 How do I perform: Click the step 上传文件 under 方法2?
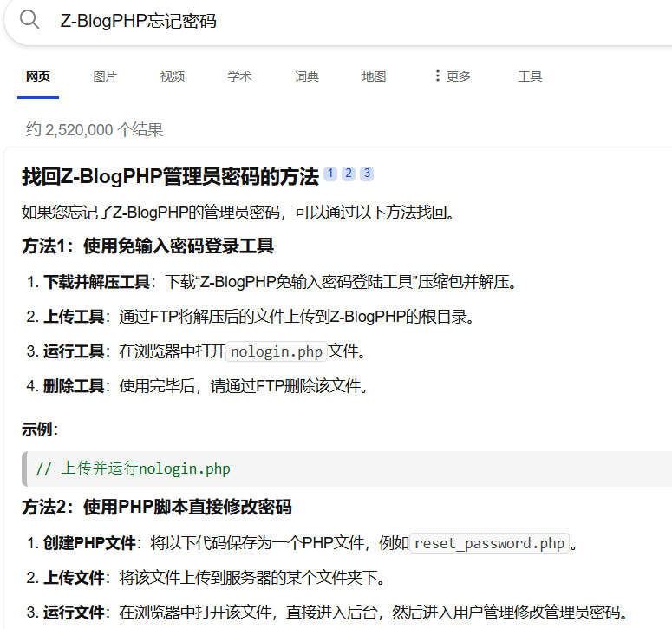[74, 578]
